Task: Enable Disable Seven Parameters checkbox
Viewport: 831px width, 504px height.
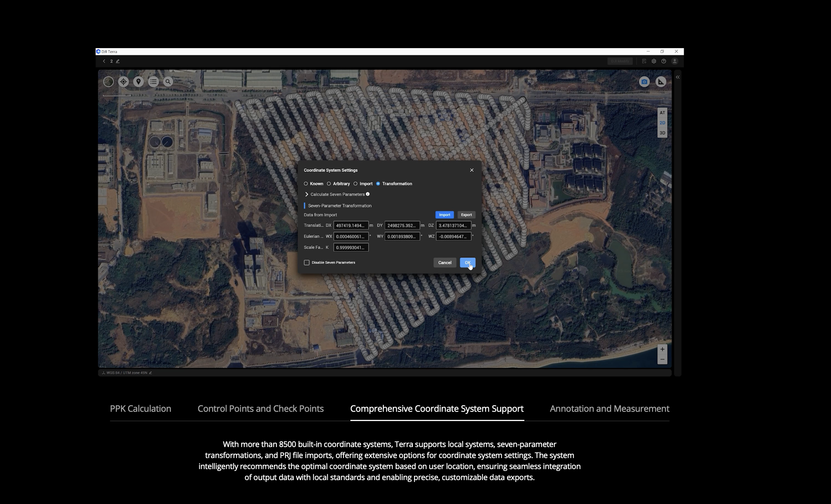Action: click(x=307, y=263)
